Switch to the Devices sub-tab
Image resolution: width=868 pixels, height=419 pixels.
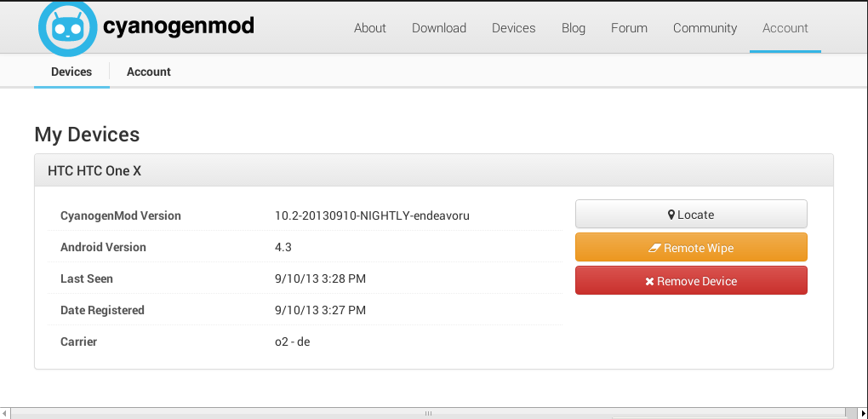[x=71, y=72]
